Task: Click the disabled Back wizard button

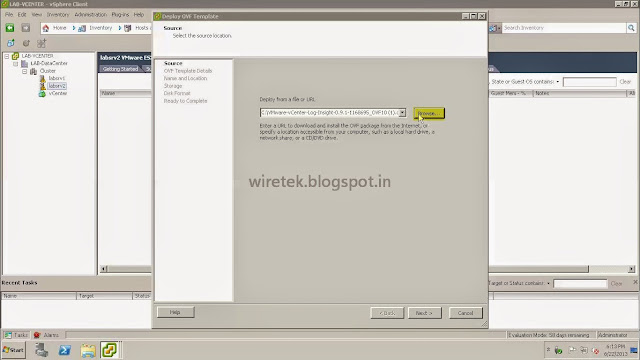Action: 387,313
